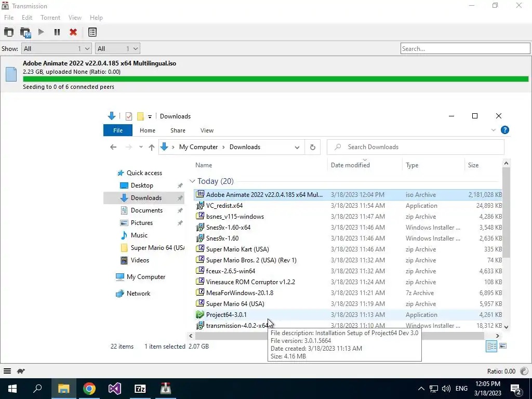
Task: Select My Computer in navigation pane
Action: pyautogui.click(x=146, y=277)
